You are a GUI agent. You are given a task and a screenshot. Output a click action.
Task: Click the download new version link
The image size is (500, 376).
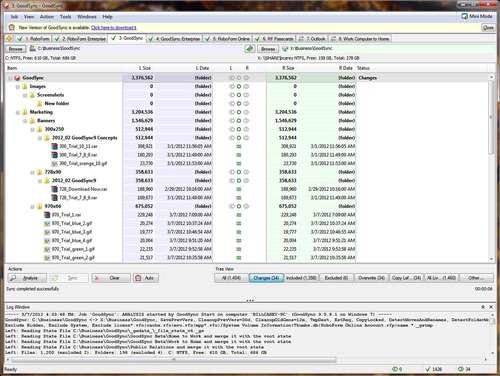[114, 28]
